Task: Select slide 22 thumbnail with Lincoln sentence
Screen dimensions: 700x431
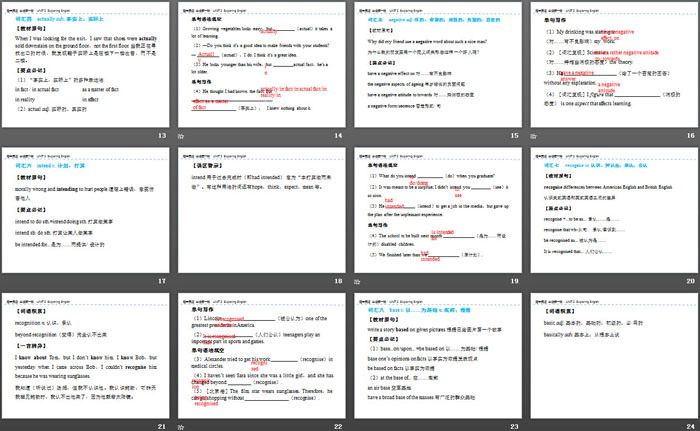Action: [x=262, y=356]
